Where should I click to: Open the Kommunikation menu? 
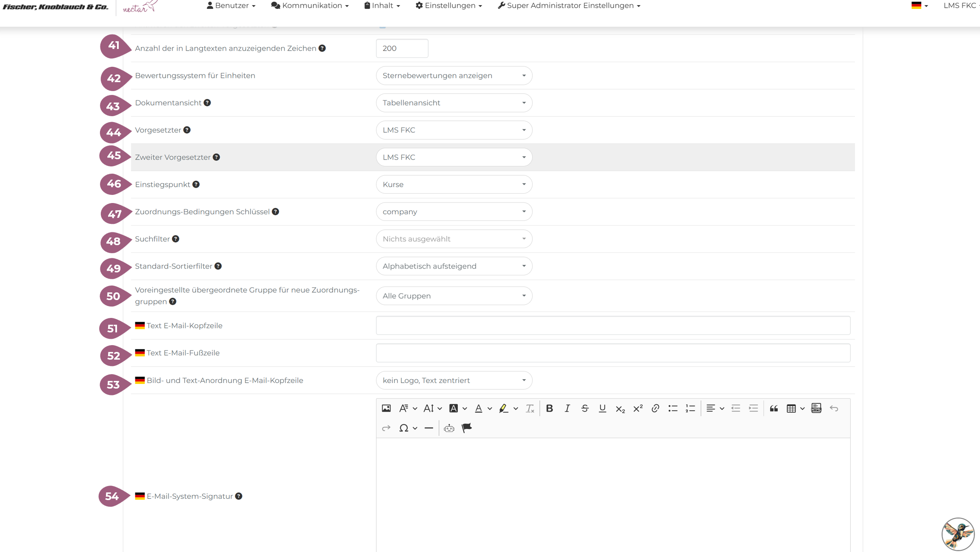[310, 6]
